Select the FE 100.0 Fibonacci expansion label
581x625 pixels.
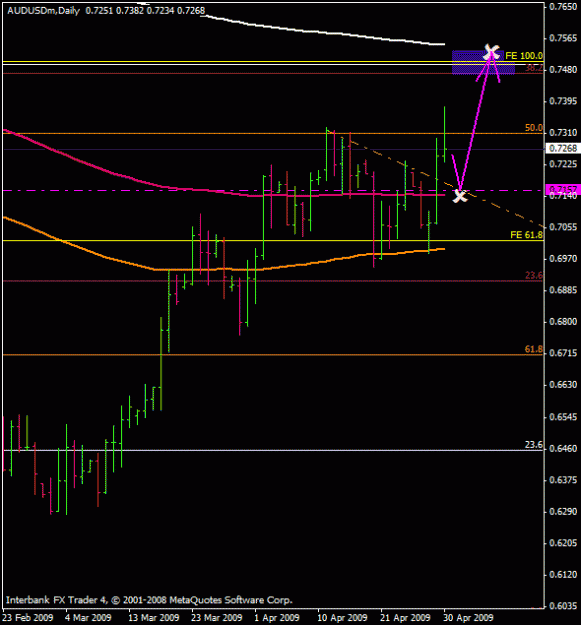click(524, 56)
